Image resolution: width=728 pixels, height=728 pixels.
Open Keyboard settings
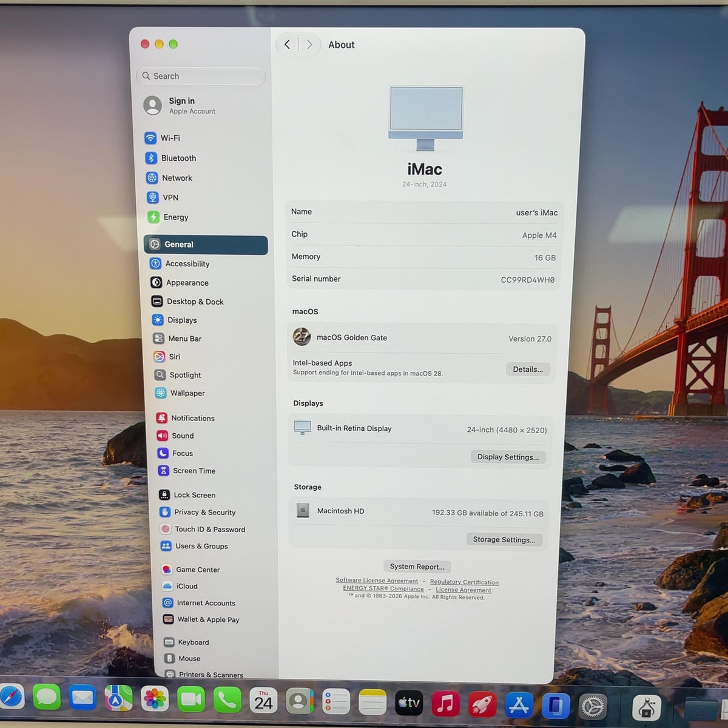pyautogui.click(x=186, y=642)
